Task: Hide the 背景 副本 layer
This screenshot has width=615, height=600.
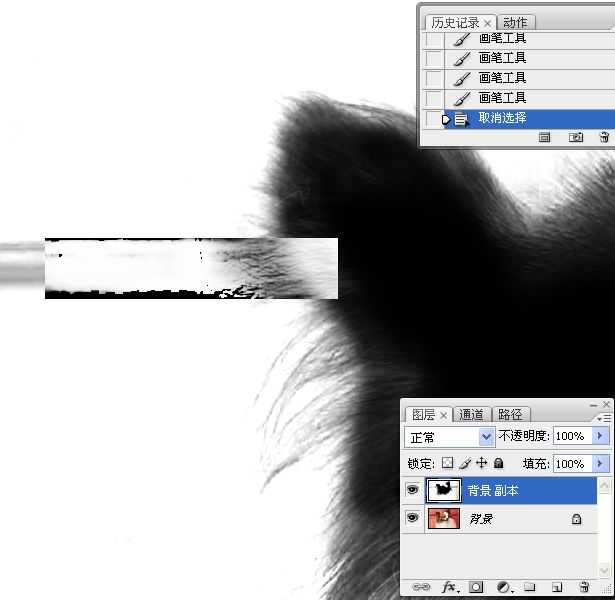Action: [x=412, y=490]
